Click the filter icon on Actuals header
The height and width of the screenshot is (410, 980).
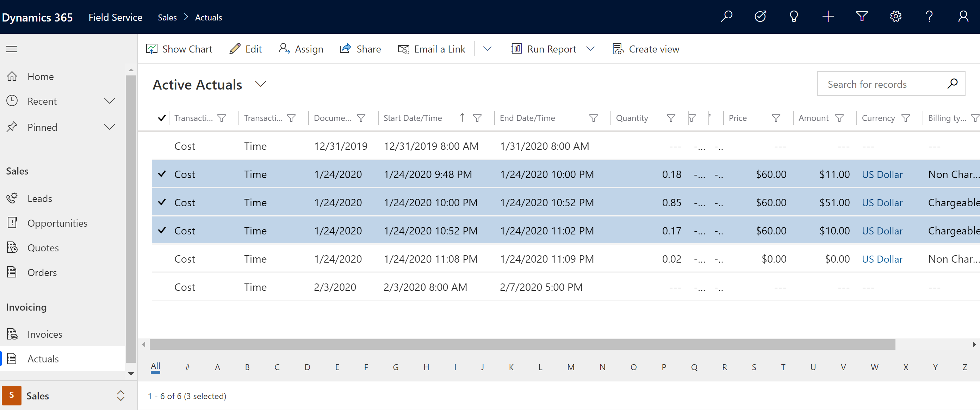click(861, 17)
